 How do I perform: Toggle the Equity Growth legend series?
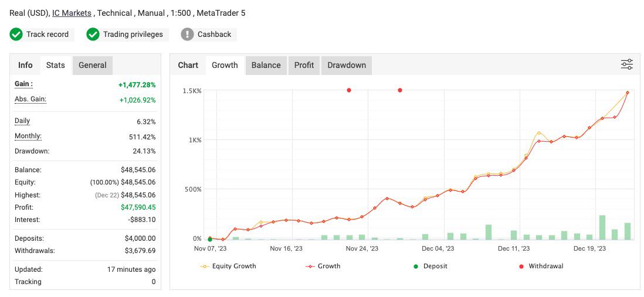228,266
